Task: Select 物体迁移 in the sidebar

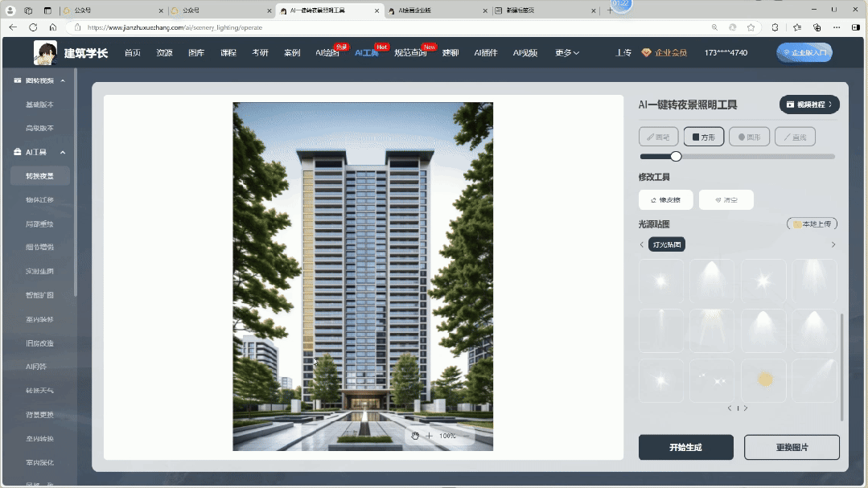Action: pos(39,199)
